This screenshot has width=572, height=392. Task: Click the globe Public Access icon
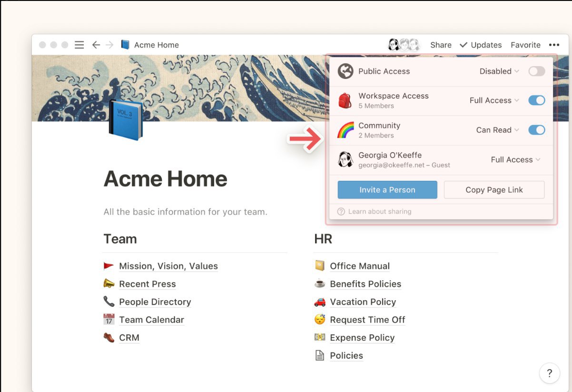click(345, 71)
